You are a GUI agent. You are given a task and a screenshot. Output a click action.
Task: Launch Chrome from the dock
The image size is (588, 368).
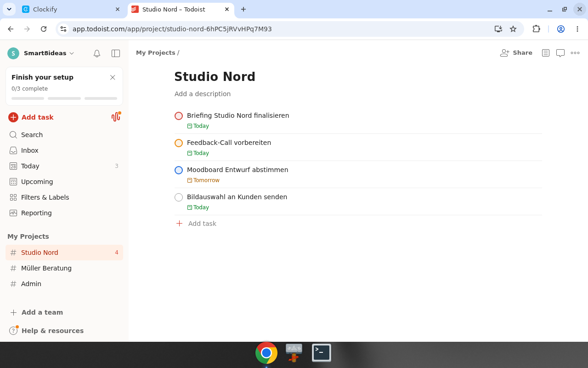click(266, 353)
